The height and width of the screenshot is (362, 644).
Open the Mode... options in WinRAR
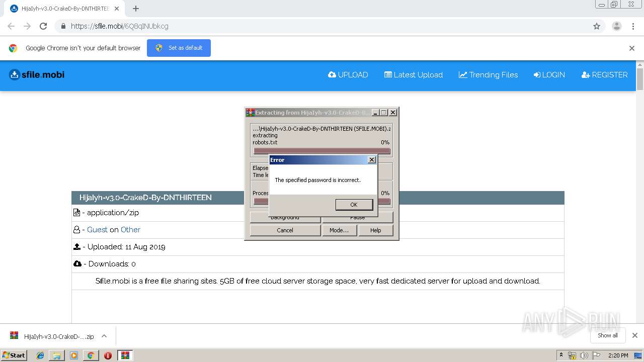click(x=339, y=230)
